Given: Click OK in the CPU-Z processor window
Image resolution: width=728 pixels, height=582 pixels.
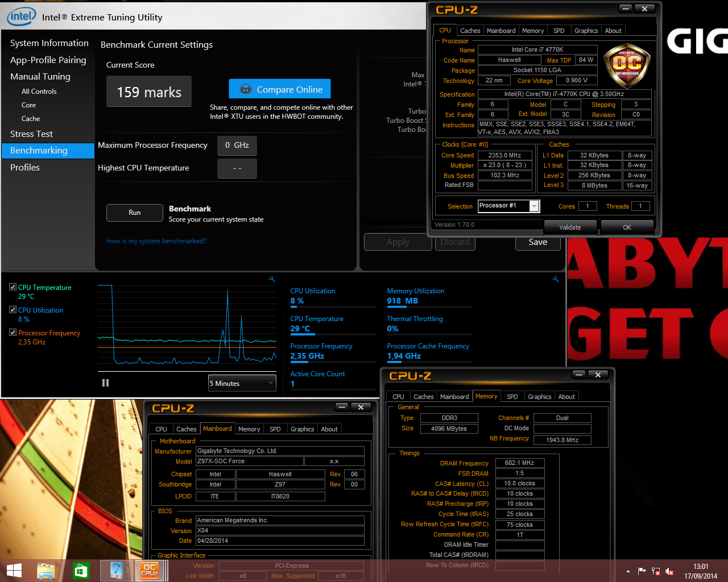Looking at the screenshot, I should point(627,227).
